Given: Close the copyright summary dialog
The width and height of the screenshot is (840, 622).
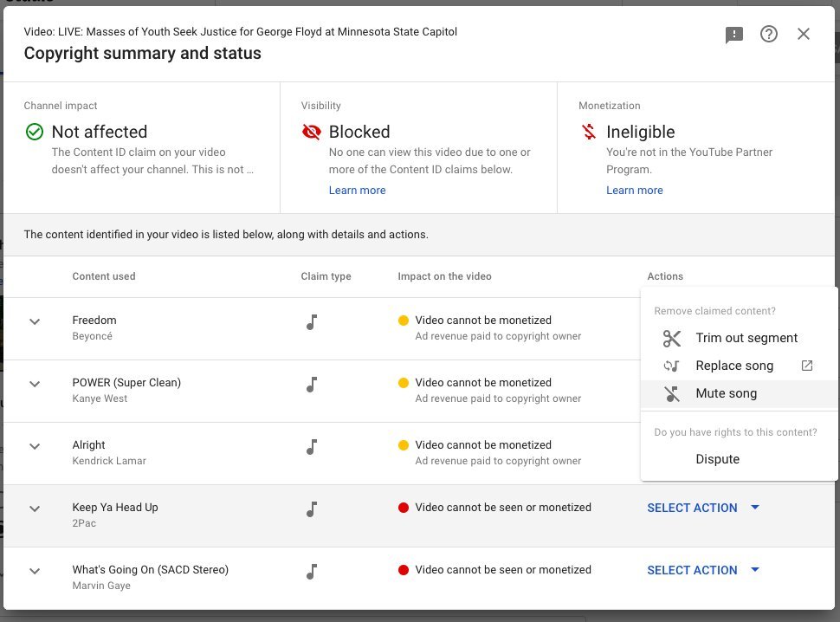Looking at the screenshot, I should (803, 35).
